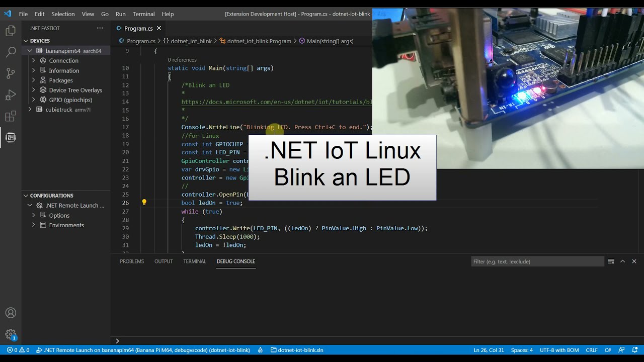Open the Search view icon
The width and height of the screenshot is (644, 362).
click(x=11, y=52)
